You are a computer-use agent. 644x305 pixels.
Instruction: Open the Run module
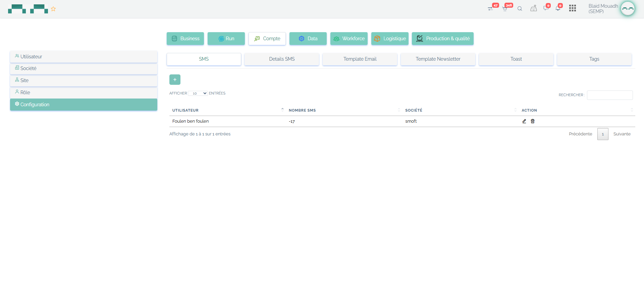pyautogui.click(x=226, y=39)
